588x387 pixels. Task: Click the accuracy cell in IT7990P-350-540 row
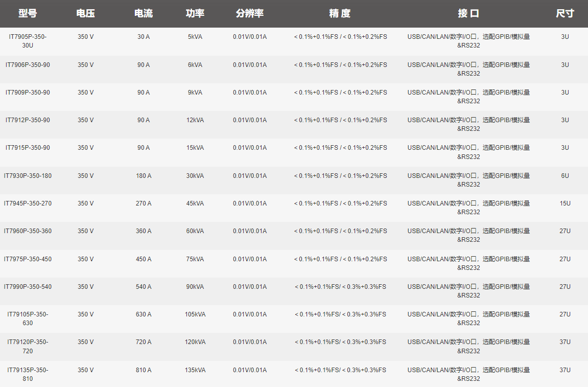point(340,287)
